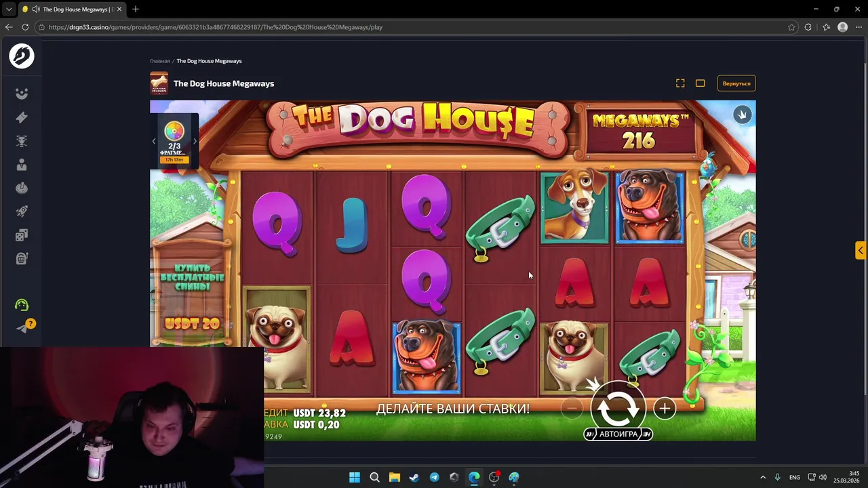Click the USDT 0,20 bet value
The height and width of the screenshot is (488, 868).
click(x=316, y=425)
